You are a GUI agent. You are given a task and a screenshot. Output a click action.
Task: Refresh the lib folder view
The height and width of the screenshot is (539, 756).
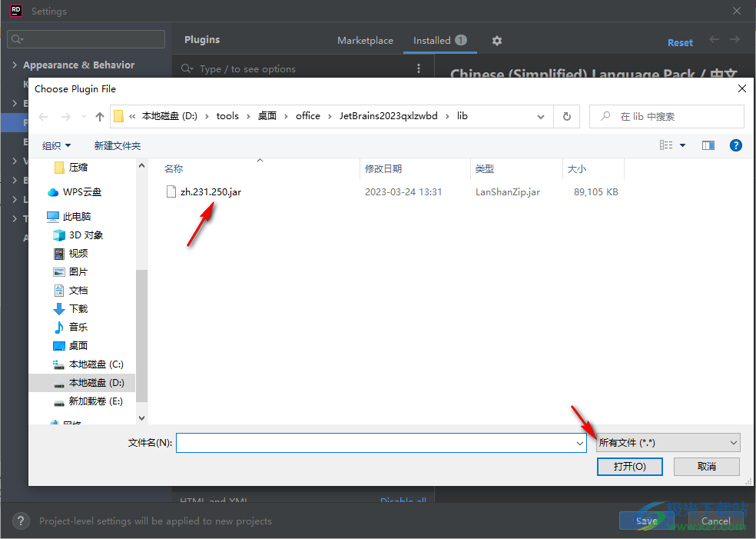(x=565, y=115)
